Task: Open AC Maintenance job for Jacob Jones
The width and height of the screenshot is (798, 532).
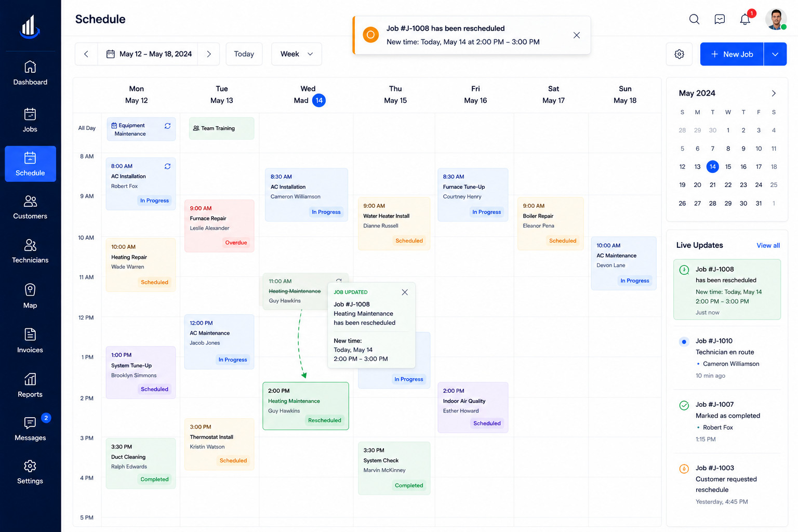Action: pyautogui.click(x=219, y=342)
